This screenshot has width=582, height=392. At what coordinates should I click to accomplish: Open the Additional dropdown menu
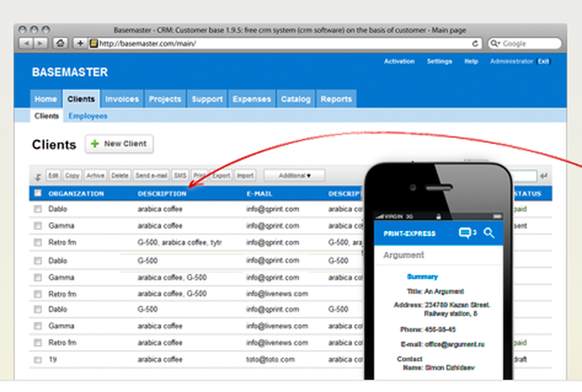294,175
